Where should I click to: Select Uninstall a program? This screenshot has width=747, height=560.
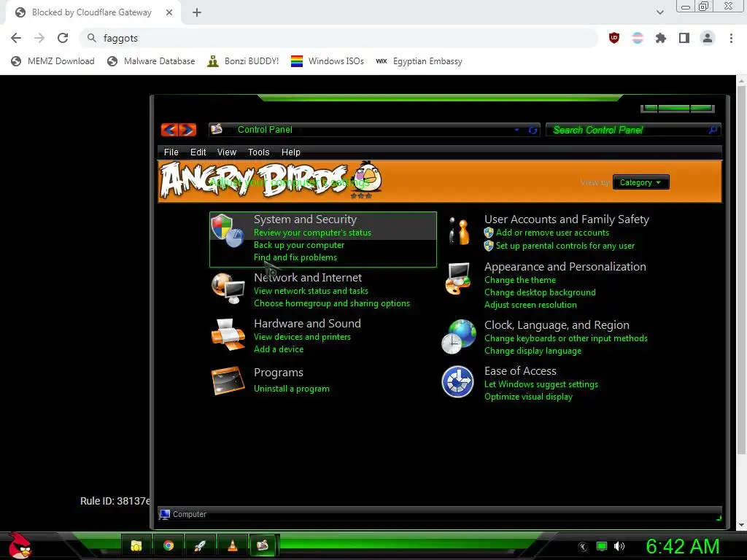tap(292, 389)
